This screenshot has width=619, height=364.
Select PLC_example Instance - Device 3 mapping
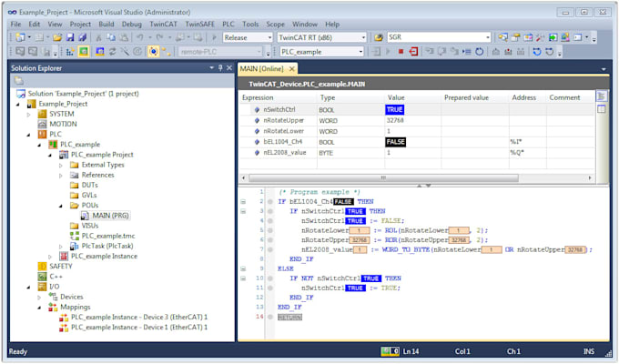pos(139,317)
